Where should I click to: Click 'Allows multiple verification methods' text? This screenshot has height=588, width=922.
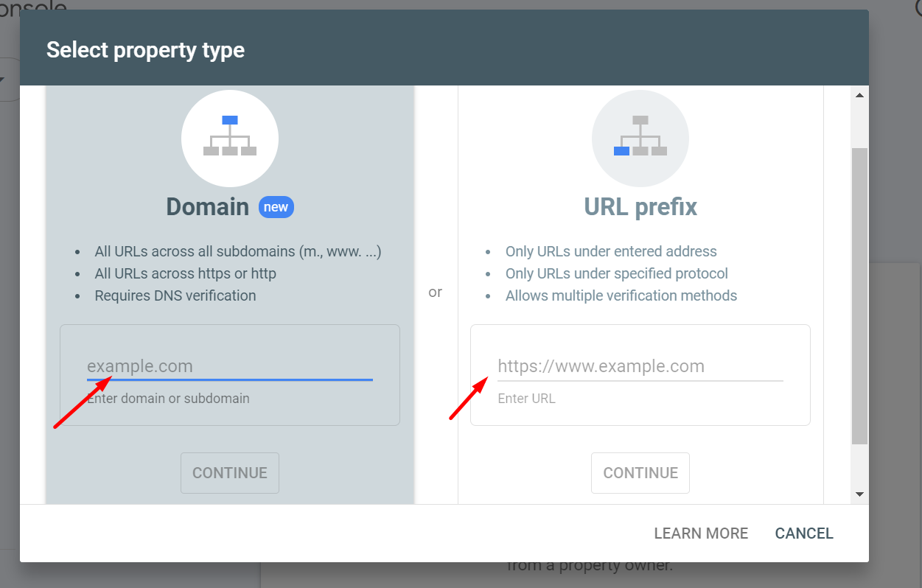(x=621, y=295)
